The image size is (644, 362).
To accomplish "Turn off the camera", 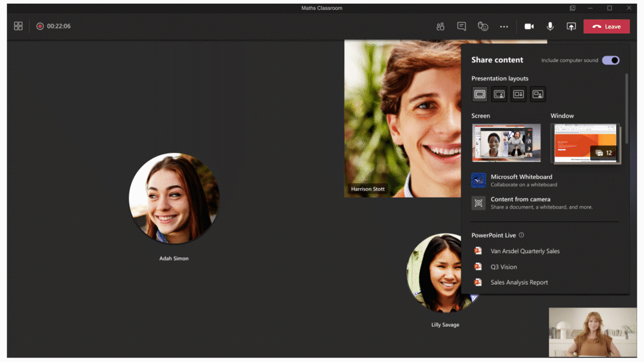I will tap(529, 27).
